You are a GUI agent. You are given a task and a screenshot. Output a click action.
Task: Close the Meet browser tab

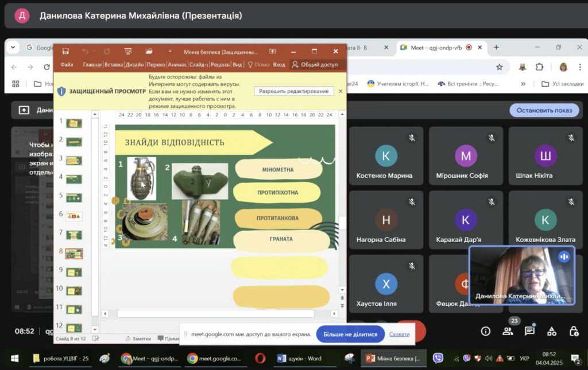click(479, 48)
